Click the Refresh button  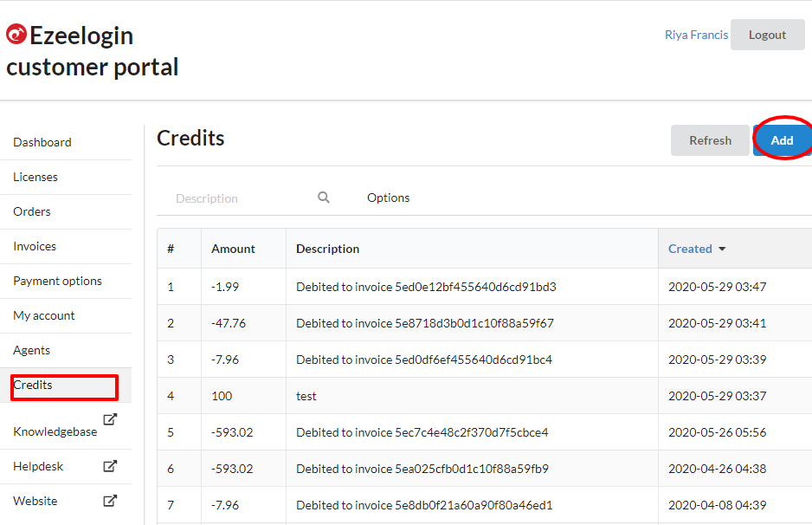pyautogui.click(x=710, y=140)
